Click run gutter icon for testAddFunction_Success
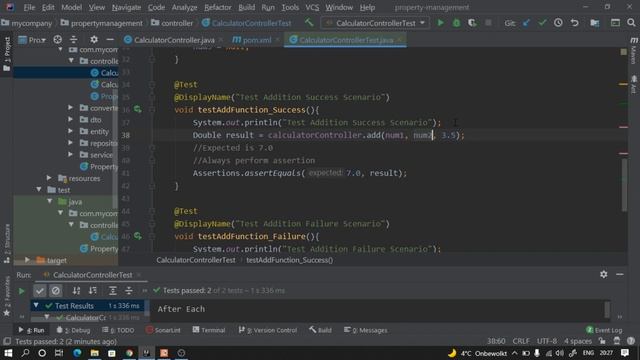 138,109
